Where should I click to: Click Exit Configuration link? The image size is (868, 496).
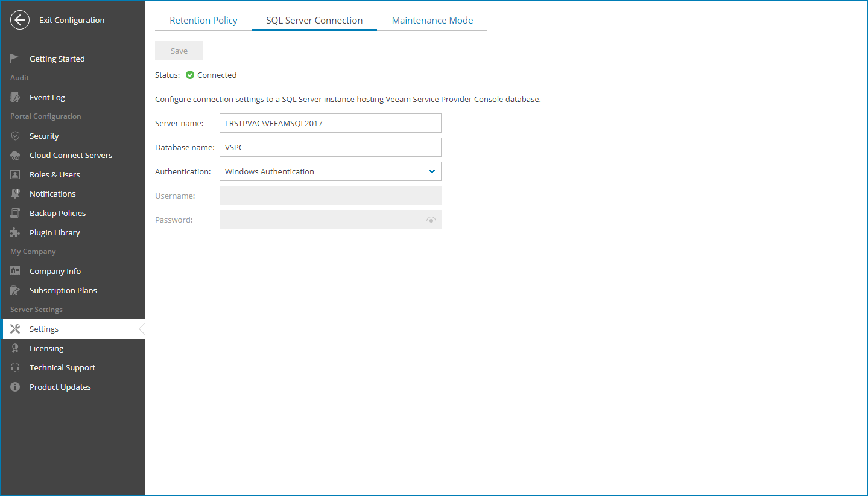(x=72, y=20)
